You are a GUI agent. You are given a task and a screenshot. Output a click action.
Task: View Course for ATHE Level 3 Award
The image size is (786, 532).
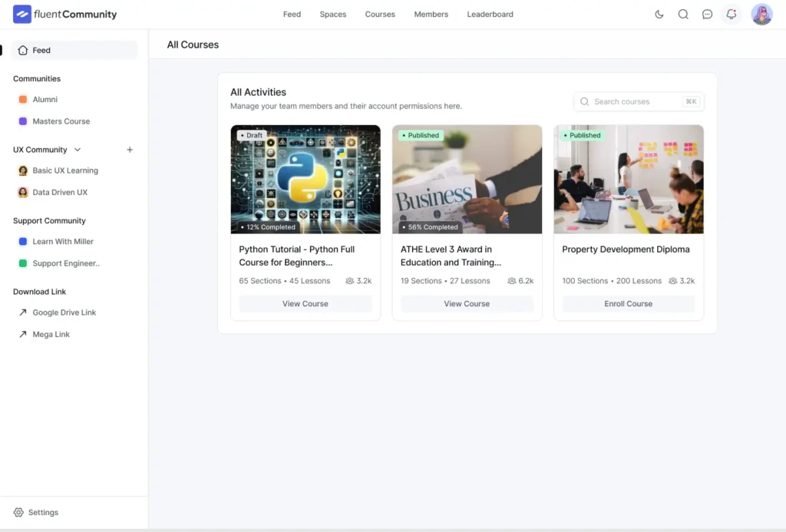[467, 303]
